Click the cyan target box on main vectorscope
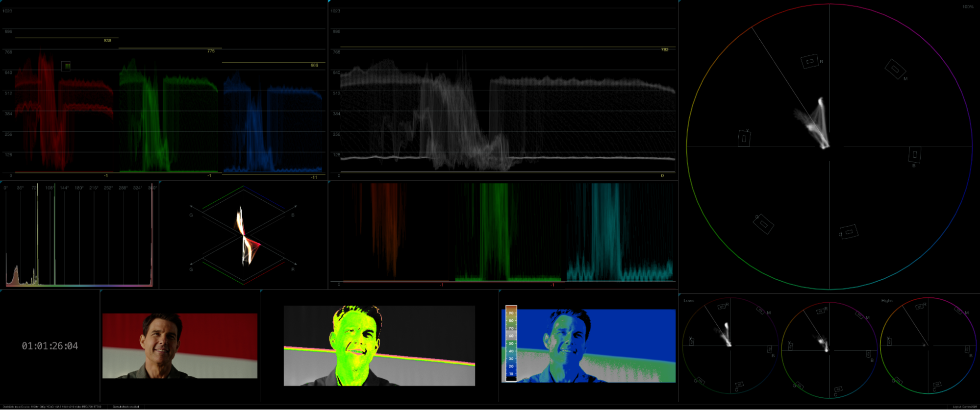This screenshot has height=410, width=980. point(849,231)
